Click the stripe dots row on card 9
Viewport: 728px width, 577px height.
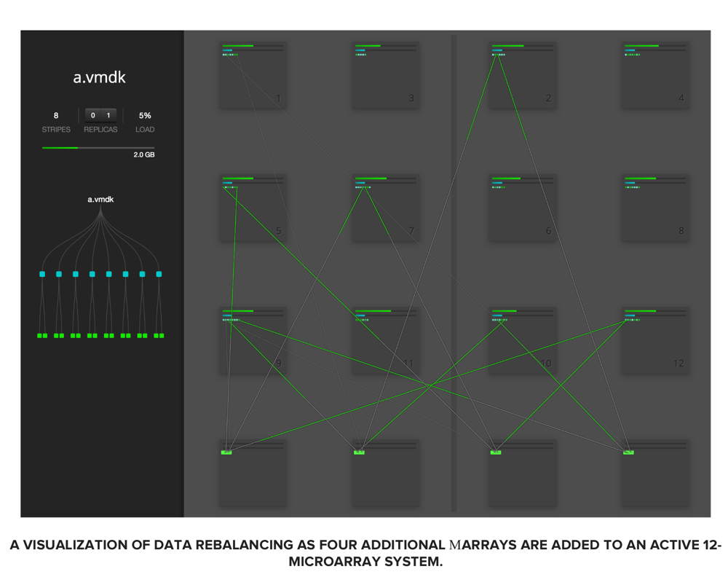(x=231, y=320)
